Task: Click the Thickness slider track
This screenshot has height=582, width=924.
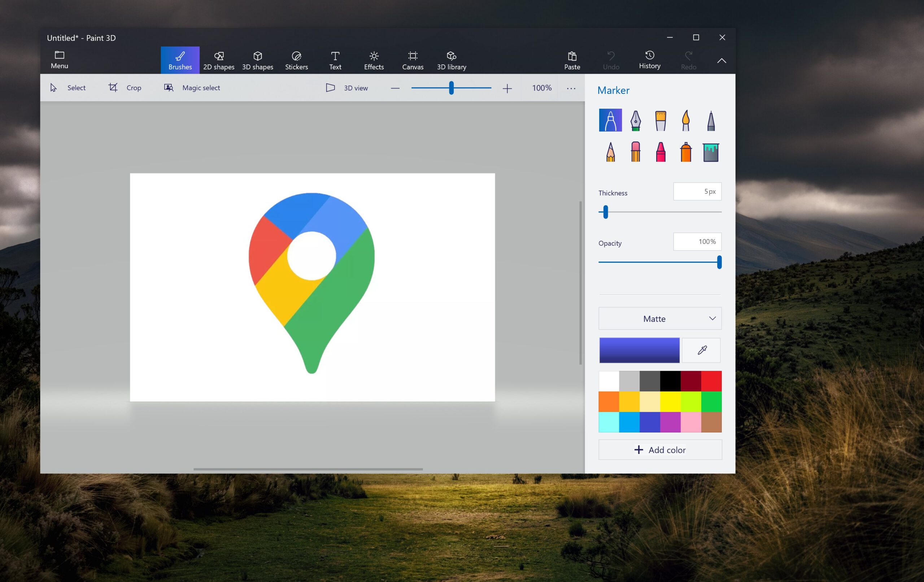Action: [660, 212]
